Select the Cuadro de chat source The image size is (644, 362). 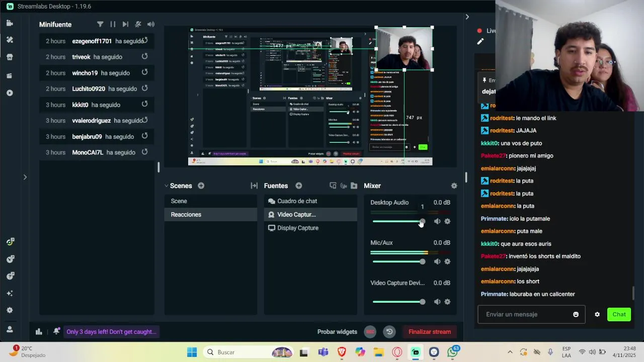310,201
